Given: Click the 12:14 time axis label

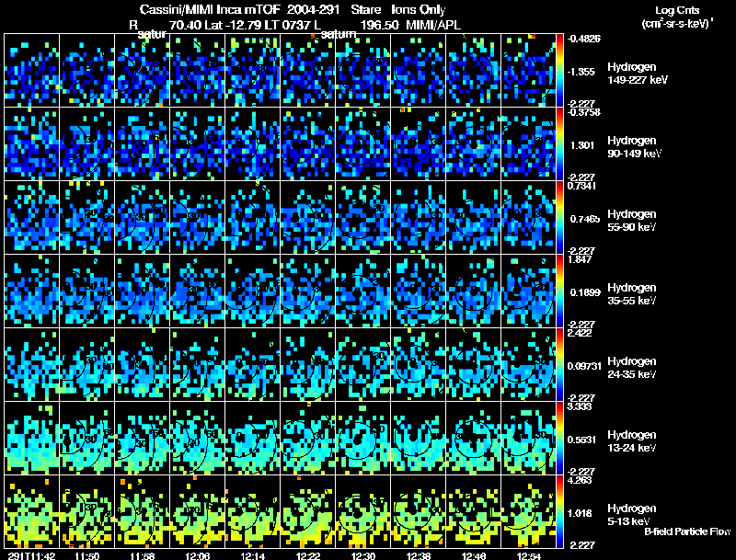Looking at the screenshot, I should tap(252, 556).
